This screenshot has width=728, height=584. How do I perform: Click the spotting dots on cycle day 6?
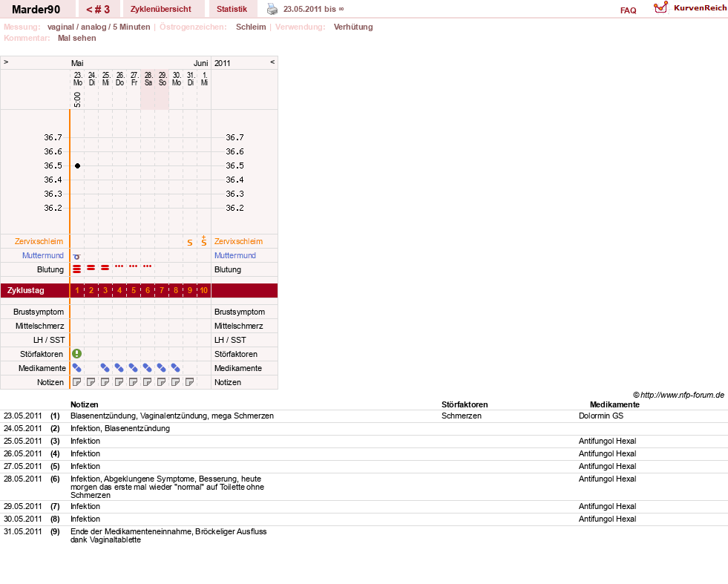coord(147,266)
